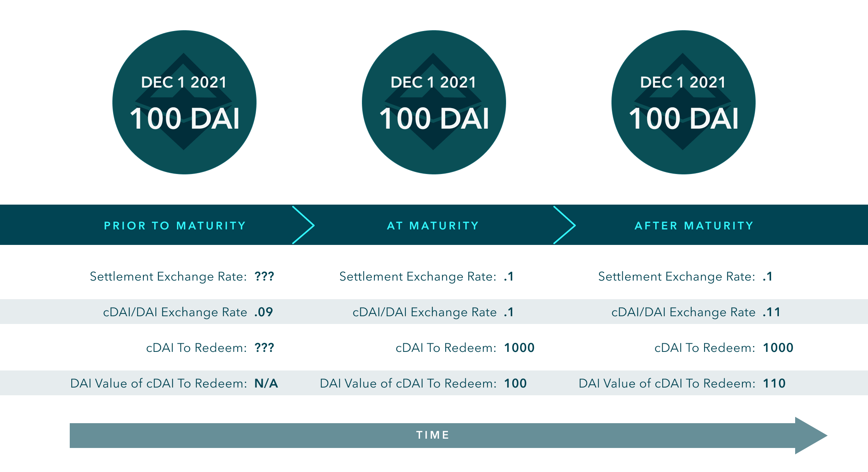Click the arrowhead of the Time arrow
This screenshot has width=868, height=472.
[x=811, y=435]
